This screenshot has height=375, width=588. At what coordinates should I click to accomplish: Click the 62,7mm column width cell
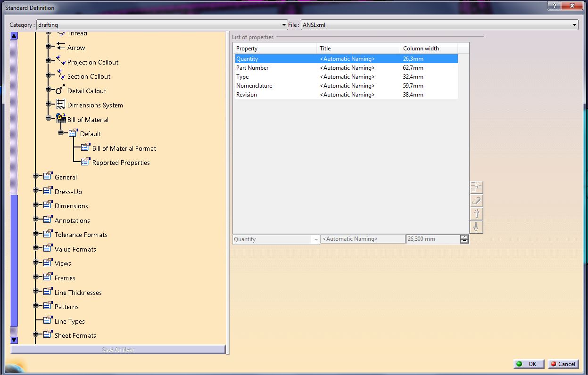tap(413, 68)
